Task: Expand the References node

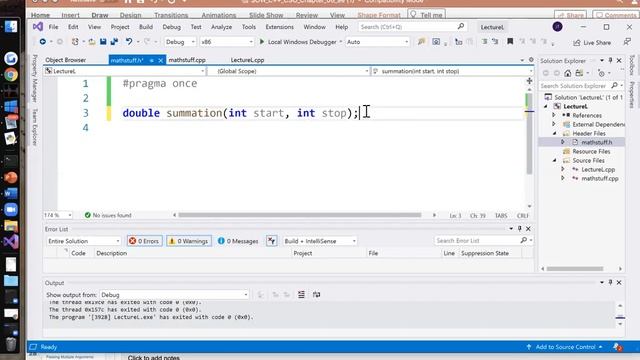Action: point(554,115)
